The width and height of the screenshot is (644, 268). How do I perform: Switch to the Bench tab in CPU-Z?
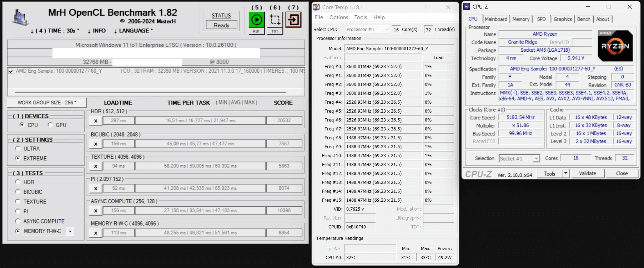(584, 19)
